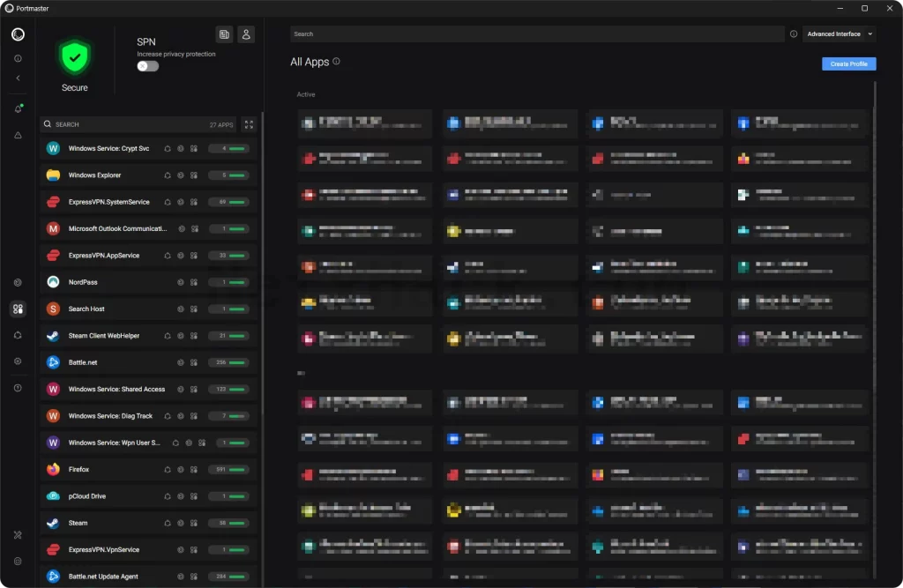This screenshot has width=903, height=588.
Task: Click the notifications bell in the sidebar
Action: point(18,108)
